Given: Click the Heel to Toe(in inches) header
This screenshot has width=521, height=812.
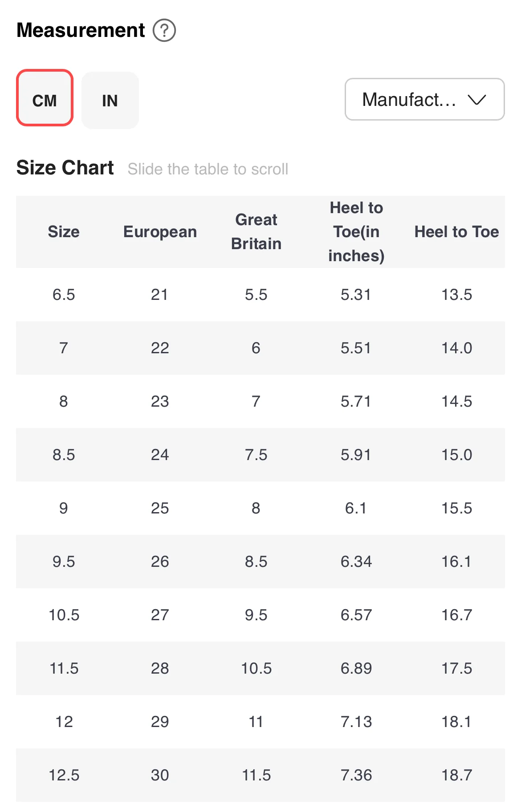Looking at the screenshot, I should click(356, 232).
